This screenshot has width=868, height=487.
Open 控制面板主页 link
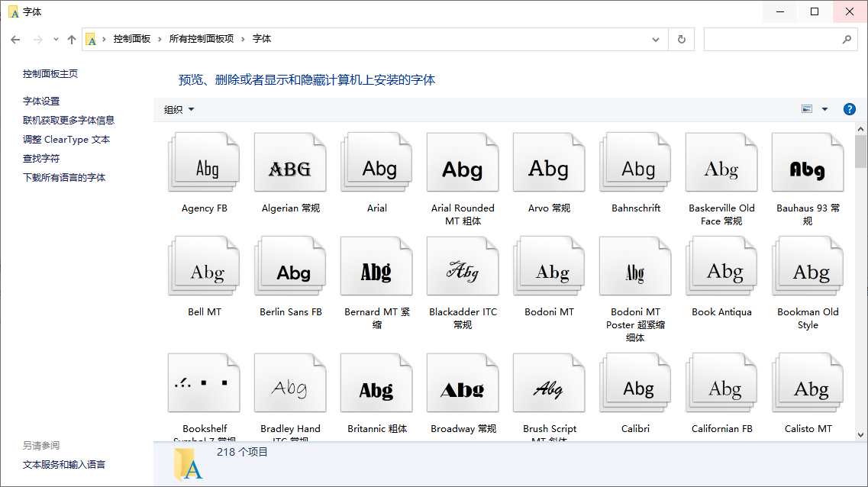tap(50, 73)
